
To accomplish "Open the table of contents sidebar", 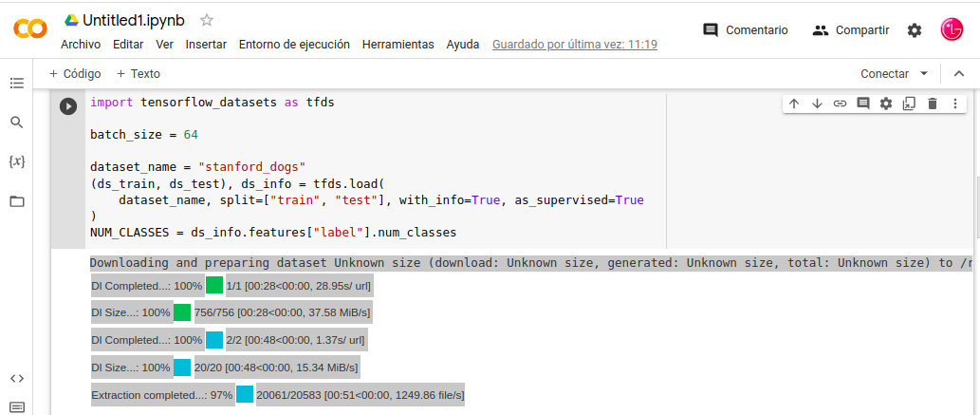I will click(16, 84).
